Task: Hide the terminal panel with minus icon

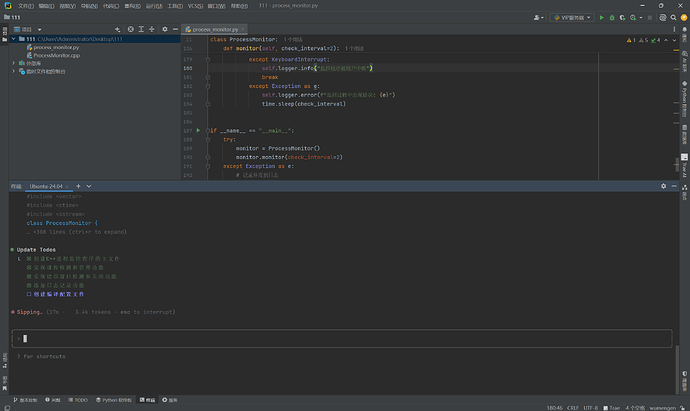Action: coord(674,186)
